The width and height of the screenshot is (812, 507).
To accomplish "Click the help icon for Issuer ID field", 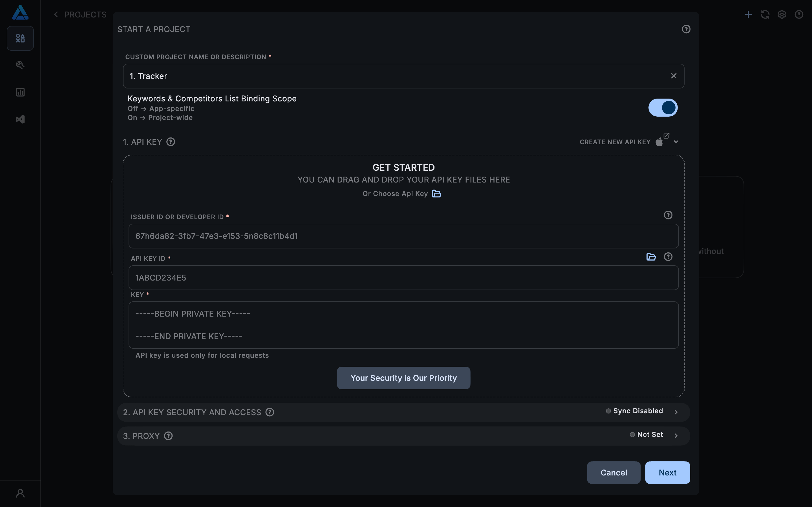I will click(668, 215).
